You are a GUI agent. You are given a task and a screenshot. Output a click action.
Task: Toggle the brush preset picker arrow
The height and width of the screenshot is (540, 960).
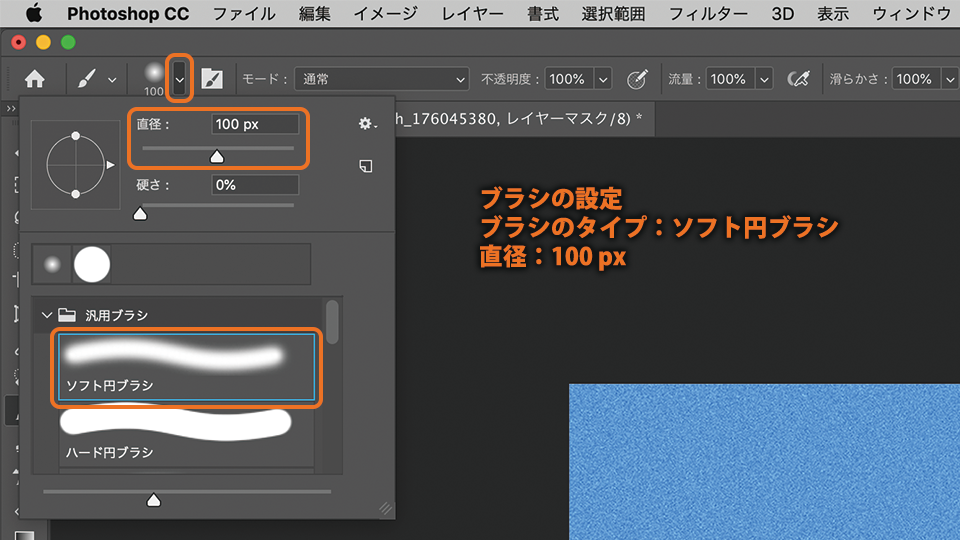[179, 79]
